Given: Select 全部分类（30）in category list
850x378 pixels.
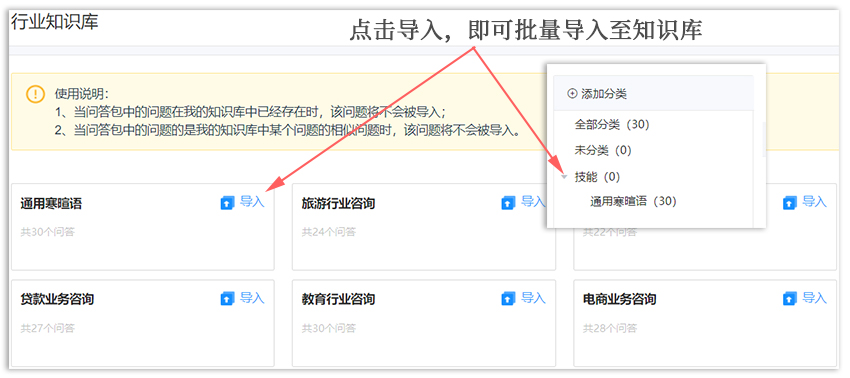Looking at the screenshot, I should point(612,125).
